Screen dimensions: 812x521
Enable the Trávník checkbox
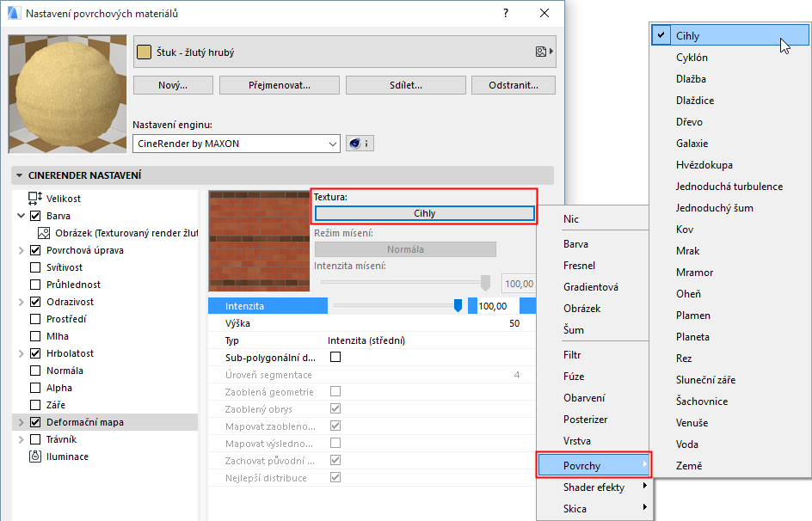pos(35,439)
